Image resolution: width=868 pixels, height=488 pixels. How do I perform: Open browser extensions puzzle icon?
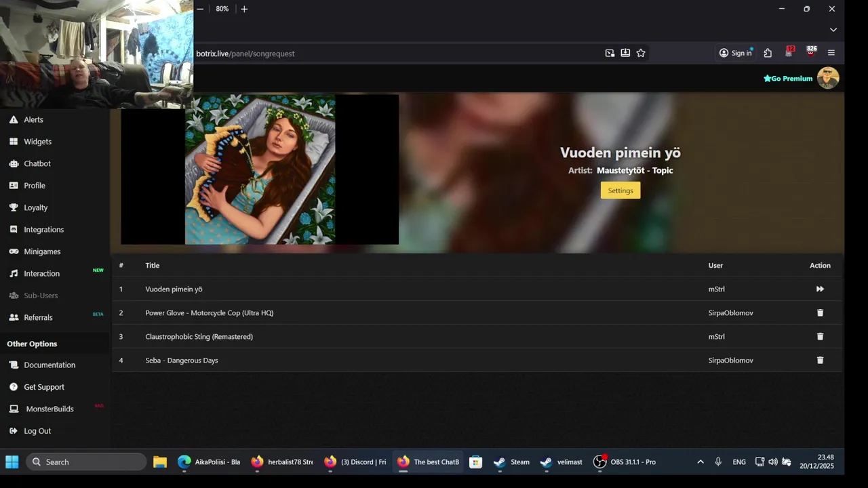[768, 53]
